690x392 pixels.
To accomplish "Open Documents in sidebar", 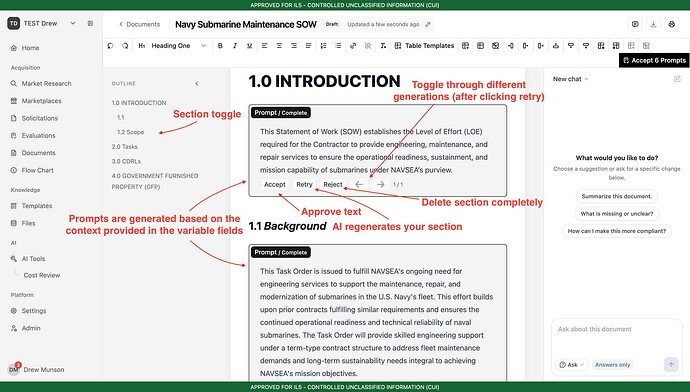I will point(38,153).
